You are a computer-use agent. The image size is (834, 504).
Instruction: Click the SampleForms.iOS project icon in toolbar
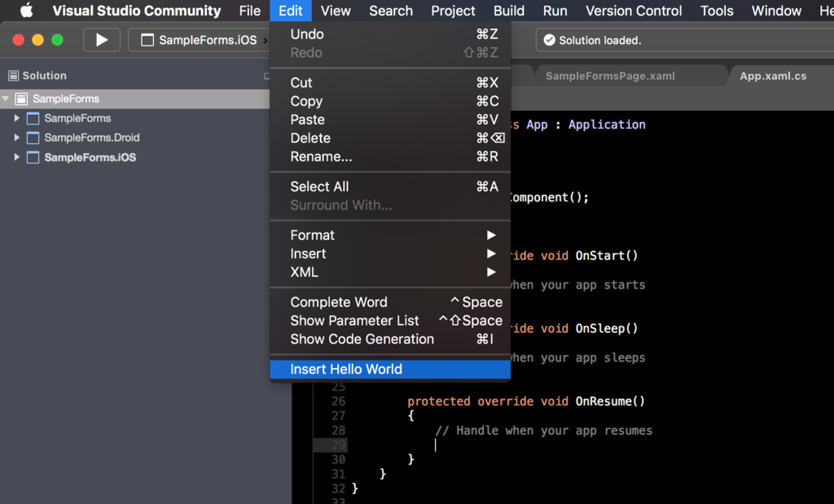(147, 40)
